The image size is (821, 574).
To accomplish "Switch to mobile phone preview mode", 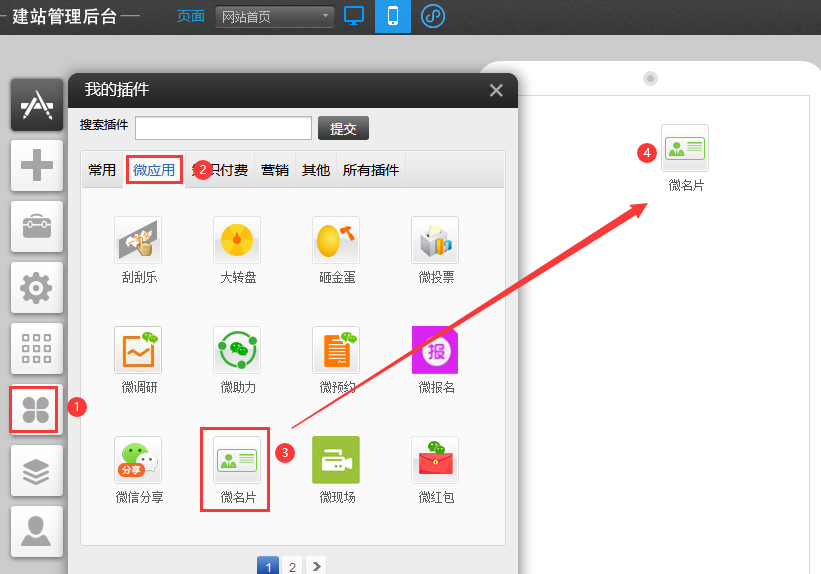I will coord(393,16).
